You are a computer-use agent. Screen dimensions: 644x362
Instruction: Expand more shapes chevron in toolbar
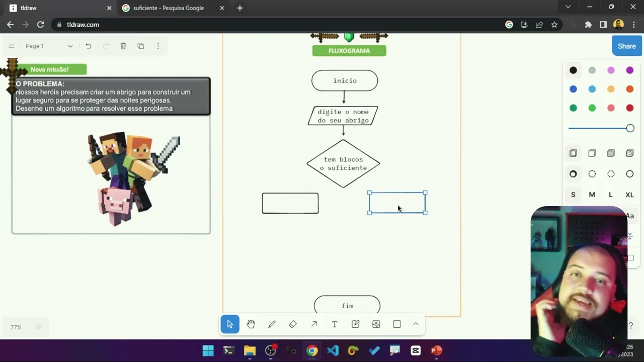(x=416, y=324)
